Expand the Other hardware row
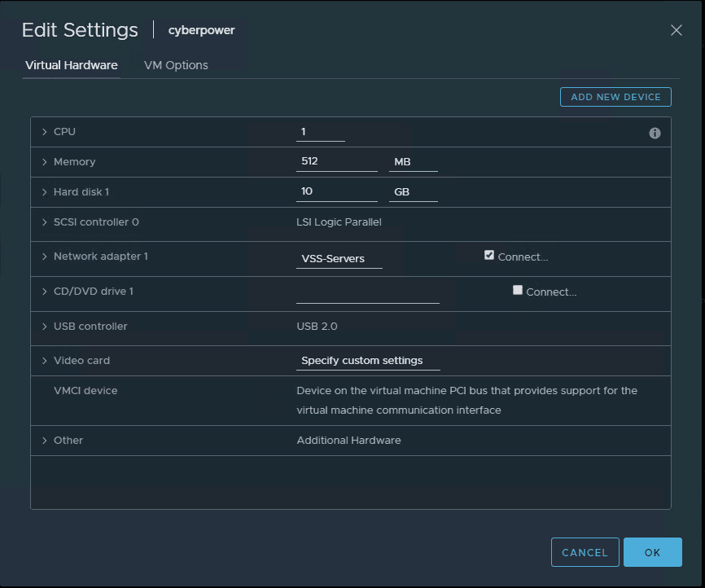This screenshot has width=705, height=588. point(45,441)
